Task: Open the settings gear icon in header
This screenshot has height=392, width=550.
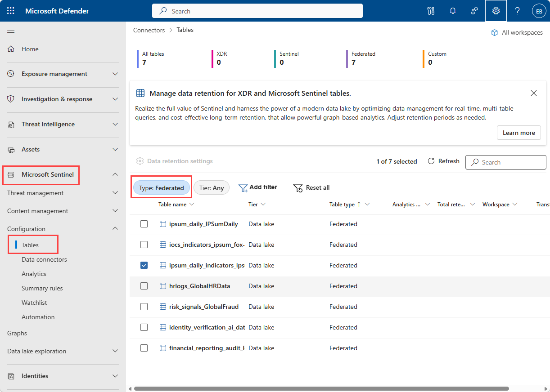Action: coord(496,11)
